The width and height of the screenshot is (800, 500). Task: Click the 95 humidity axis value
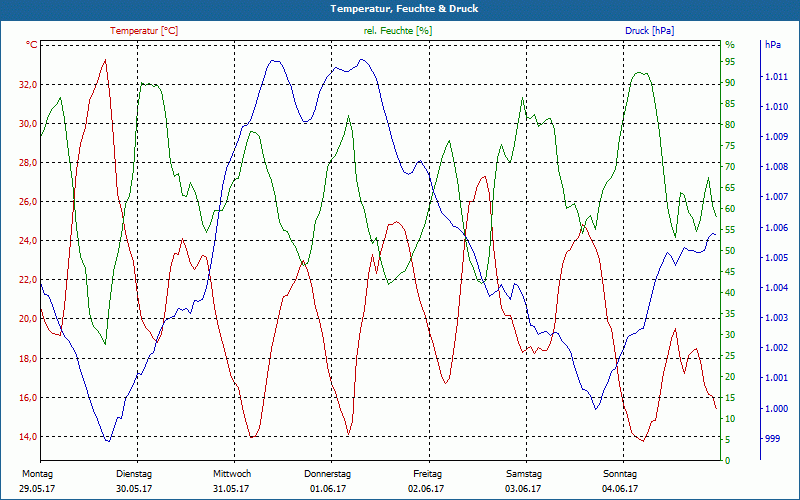coord(730,62)
